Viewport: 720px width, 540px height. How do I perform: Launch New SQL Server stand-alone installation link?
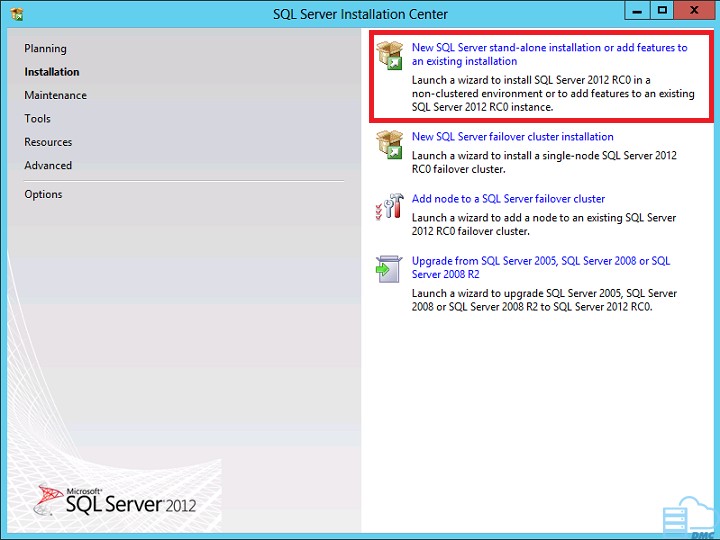tap(550, 54)
